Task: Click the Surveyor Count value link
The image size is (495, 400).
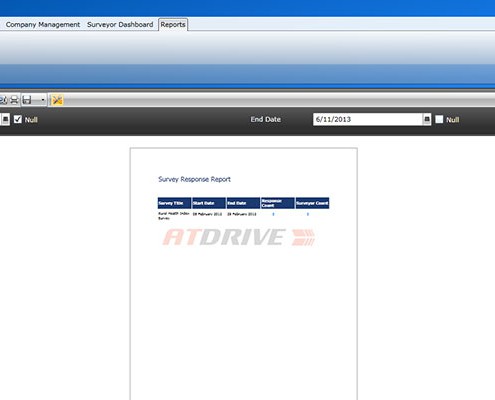Action: point(308,214)
